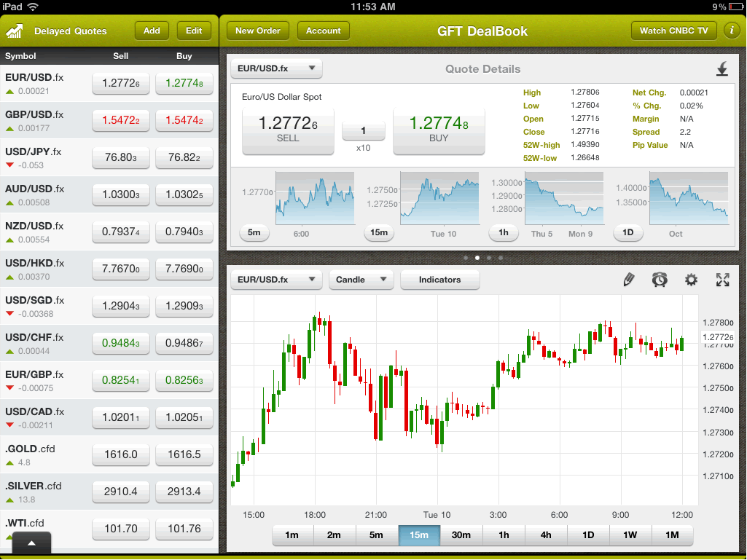The height and width of the screenshot is (560, 747).
Task: Tap the first page indicator dot
Action: tap(466, 258)
